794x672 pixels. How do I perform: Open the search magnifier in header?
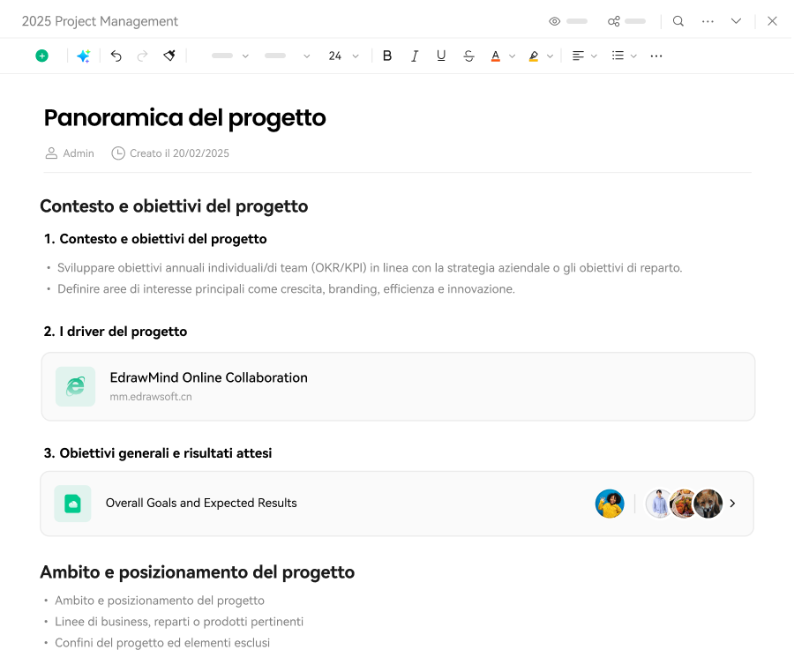pos(678,21)
